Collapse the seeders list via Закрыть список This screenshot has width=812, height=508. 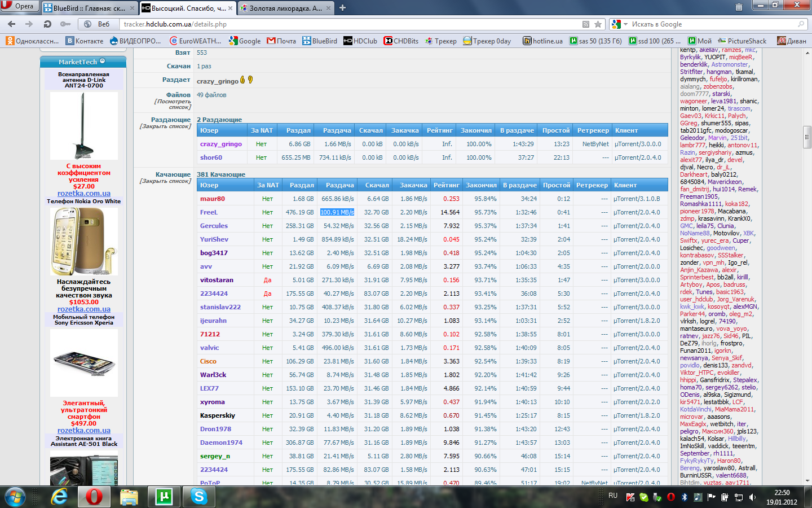click(165, 126)
